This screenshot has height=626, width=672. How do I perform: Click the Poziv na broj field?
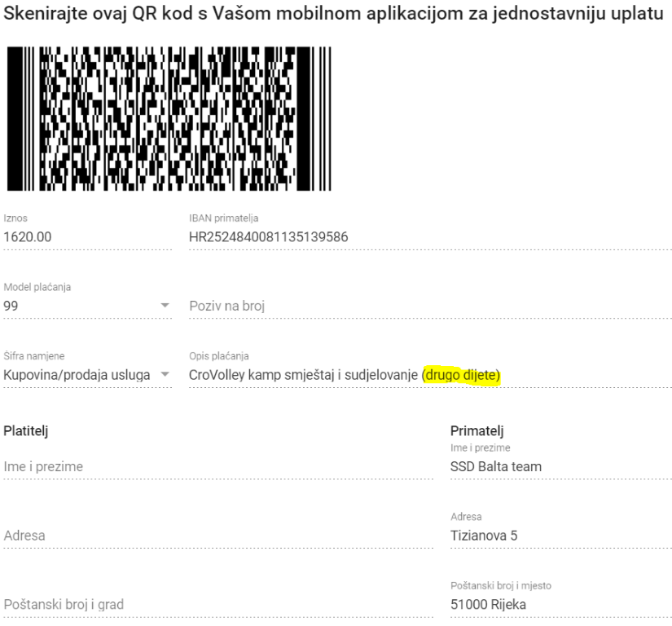click(430, 306)
